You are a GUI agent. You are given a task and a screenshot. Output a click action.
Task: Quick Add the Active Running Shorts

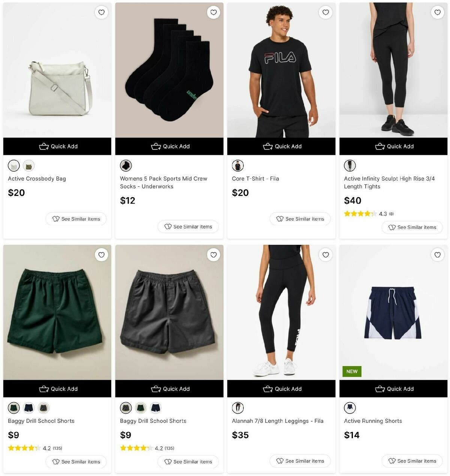point(393,389)
